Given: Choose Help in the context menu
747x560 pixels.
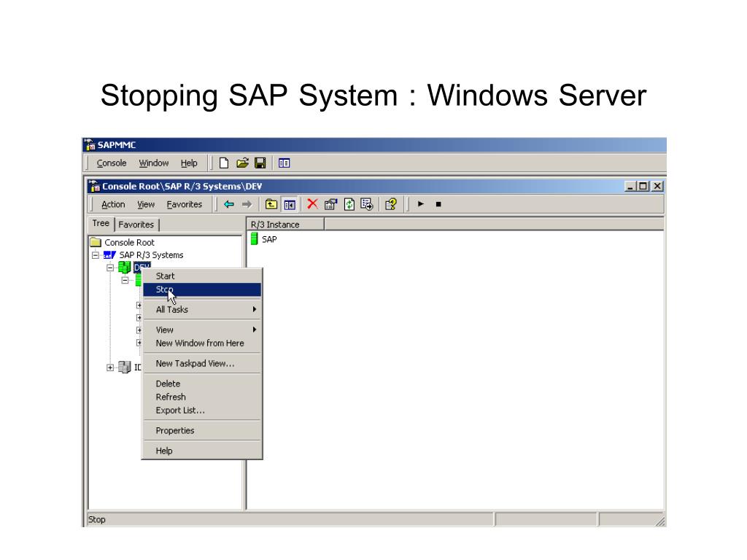Looking at the screenshot, I should (202, 451).
